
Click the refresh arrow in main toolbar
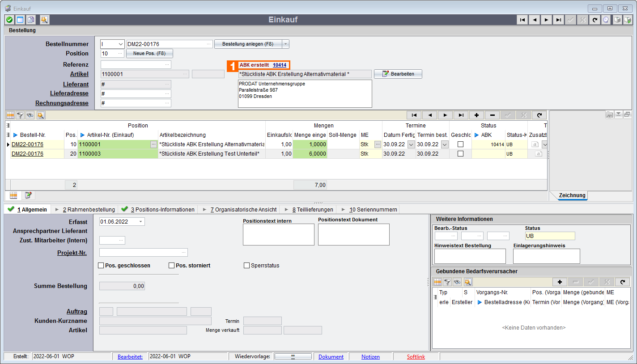595,20
